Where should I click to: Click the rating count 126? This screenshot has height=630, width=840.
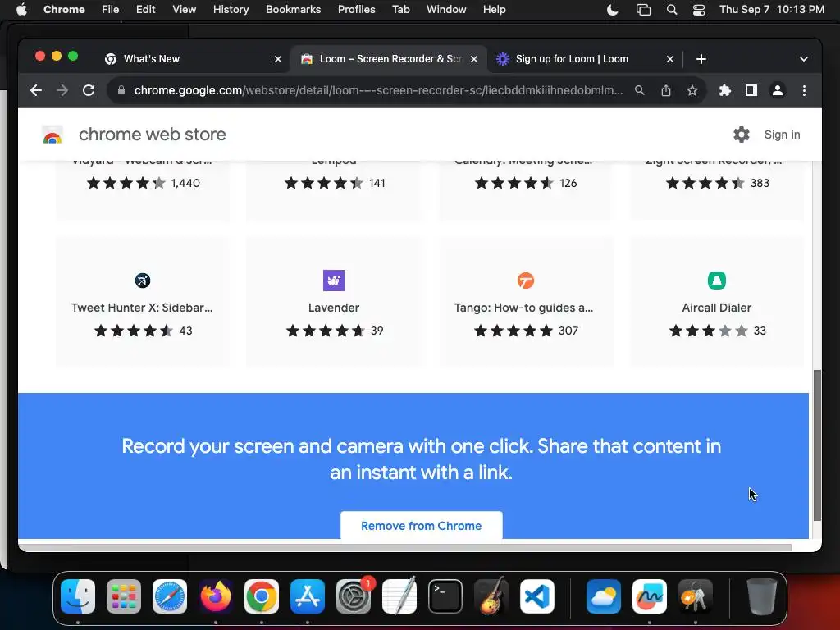click(568, 183)
